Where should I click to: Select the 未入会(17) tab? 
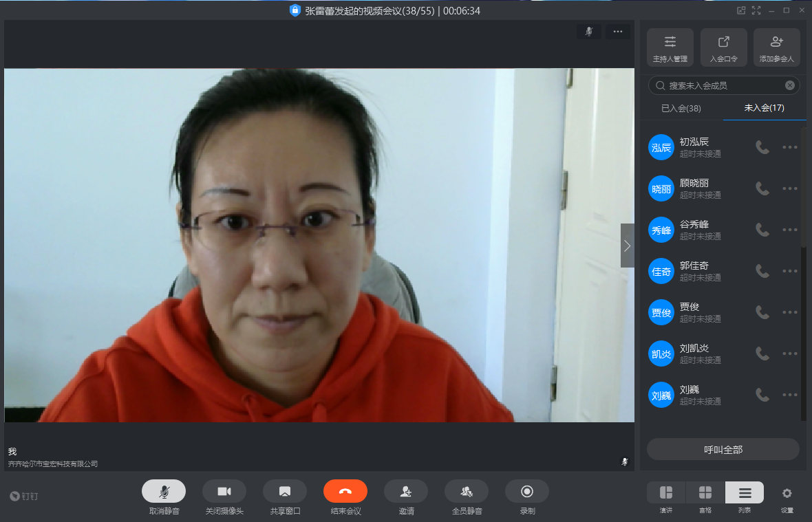click(x=764, y=109)
